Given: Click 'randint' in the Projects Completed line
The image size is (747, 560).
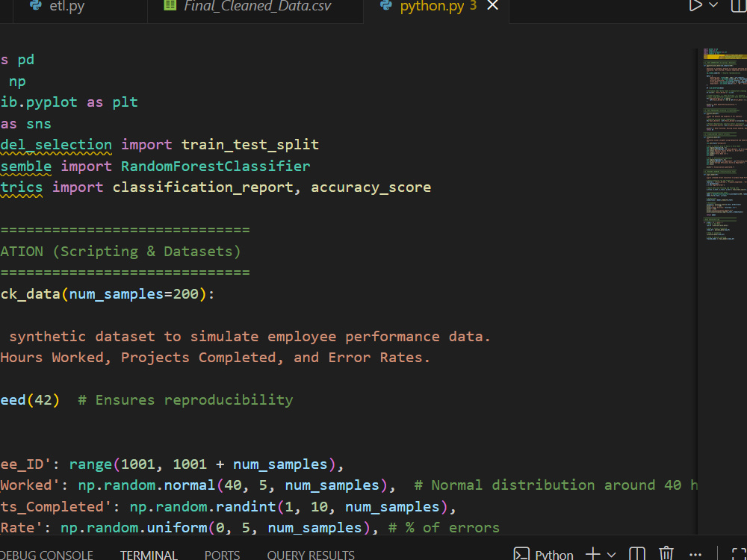Looking at the screenshot, I should (x=246, y=507).
